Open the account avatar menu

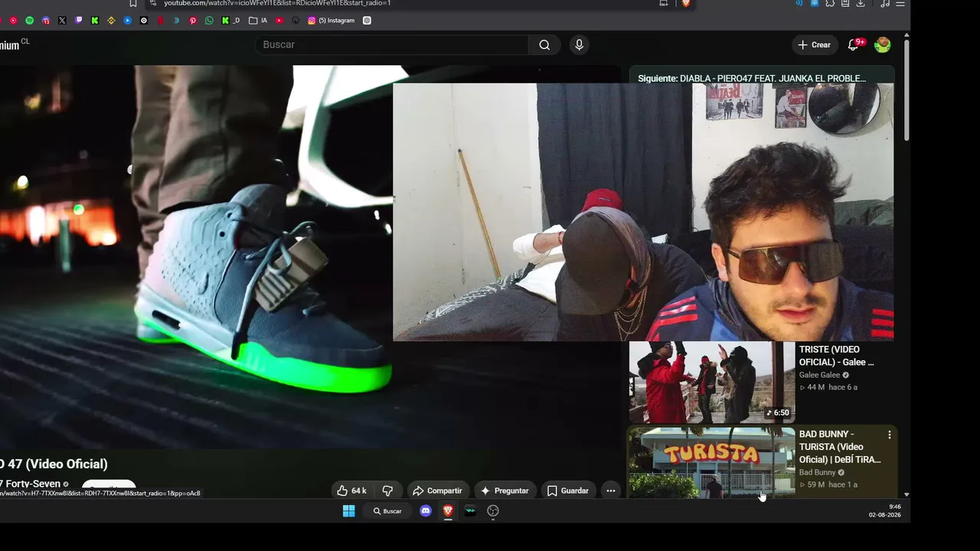tap(883, 45)
